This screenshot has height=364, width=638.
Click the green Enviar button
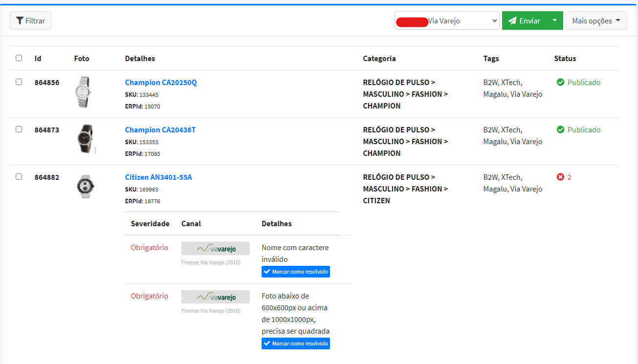[524, 21]
